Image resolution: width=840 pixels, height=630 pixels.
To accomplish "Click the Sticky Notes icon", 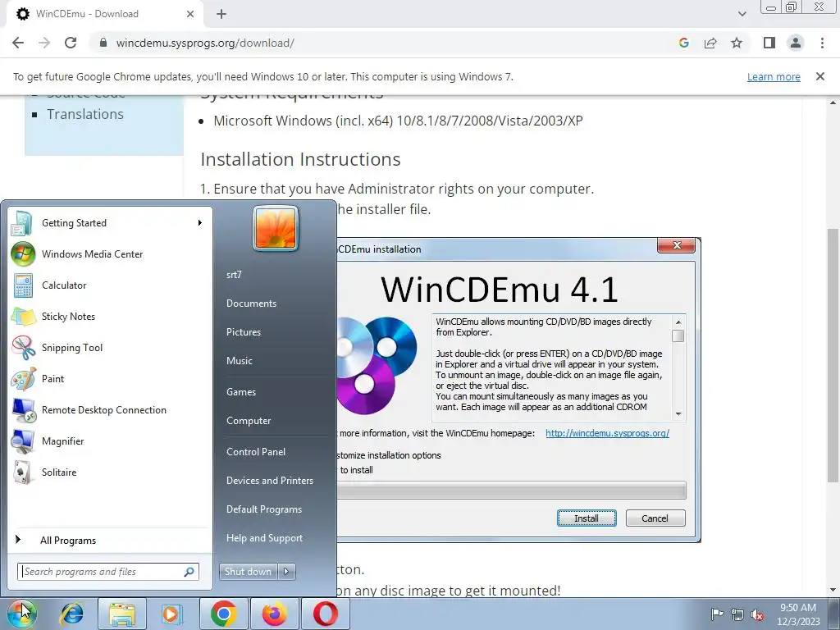I will click(x=23, y=316).
